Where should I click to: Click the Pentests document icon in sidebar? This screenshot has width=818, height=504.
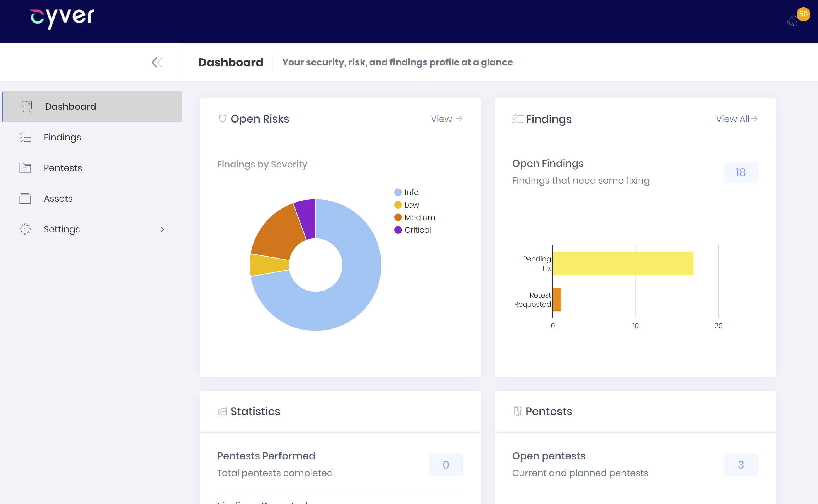tap(25, 168)
